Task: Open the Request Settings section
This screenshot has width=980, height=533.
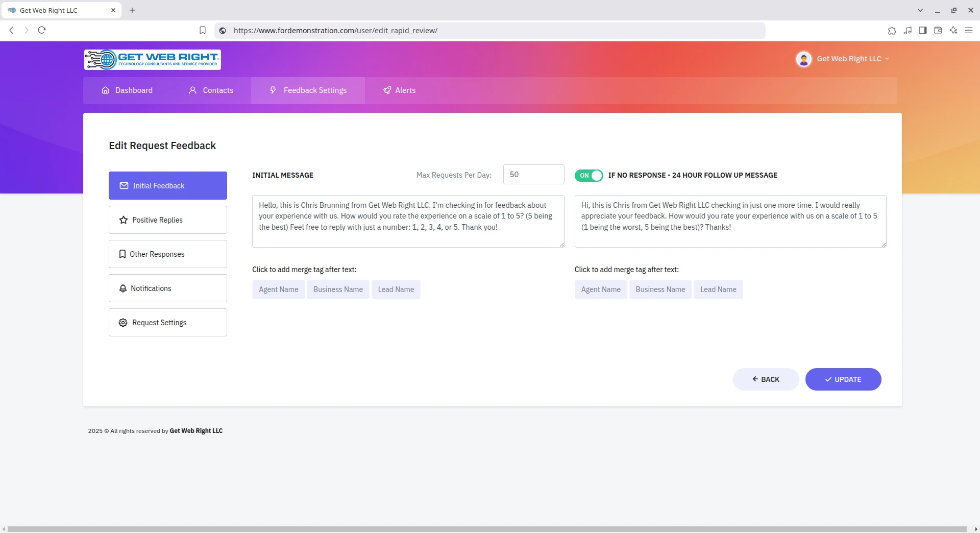Action: (x=168, y=323)
